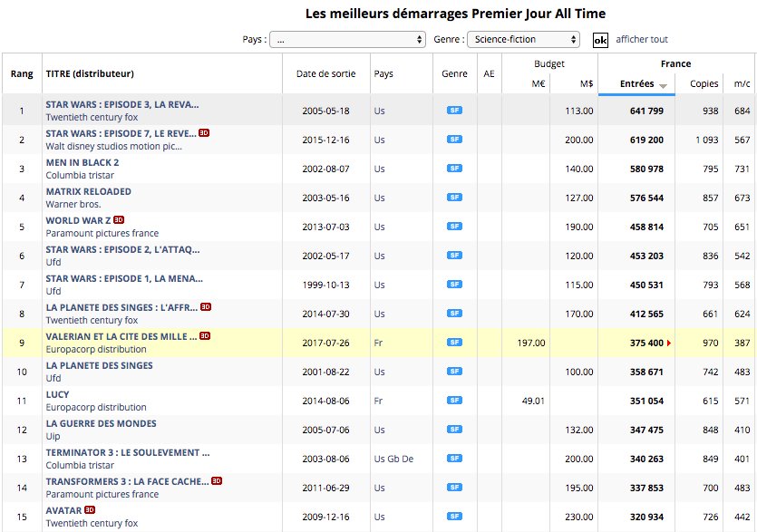Screen dimensions: 757x532
Task: Open the Genre dropdown showing Science-fiction
Action: (523, 40)
